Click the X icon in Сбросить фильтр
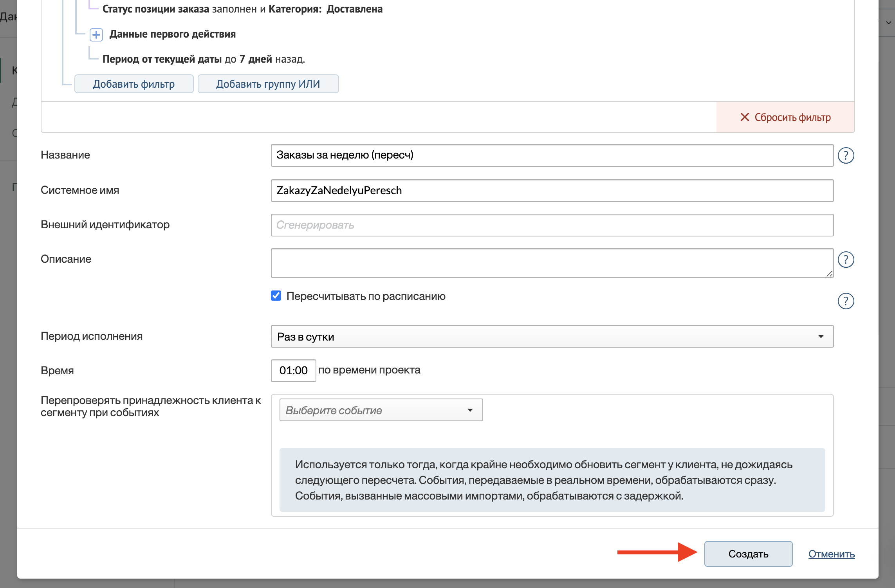 (x=745, y=117)
